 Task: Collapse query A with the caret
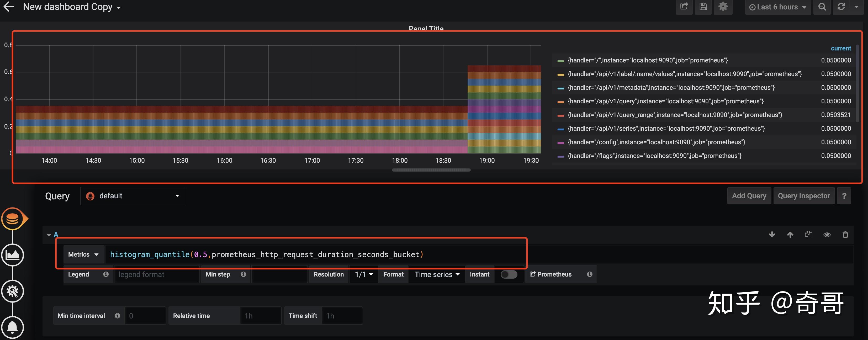click(49, 235)
